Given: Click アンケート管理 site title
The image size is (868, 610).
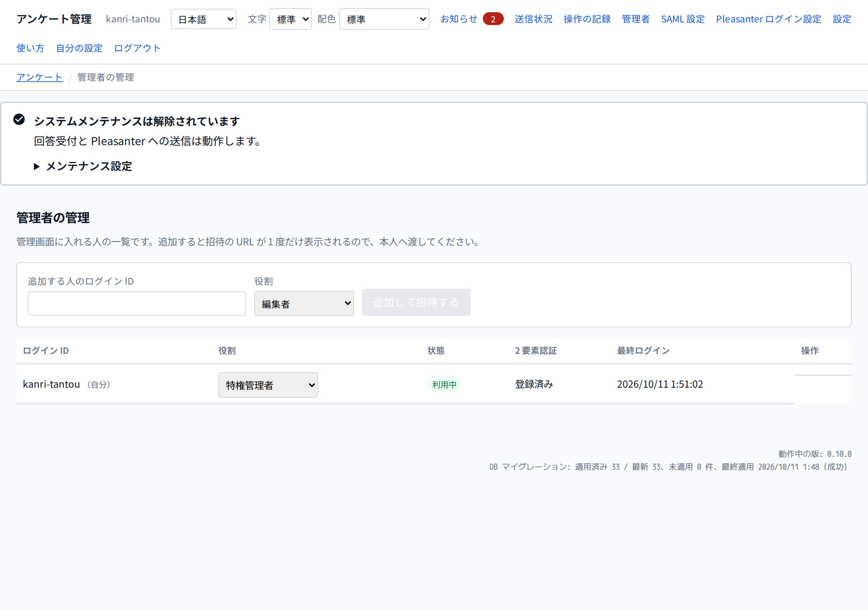Looking at the screenshot, I should 54,19.
